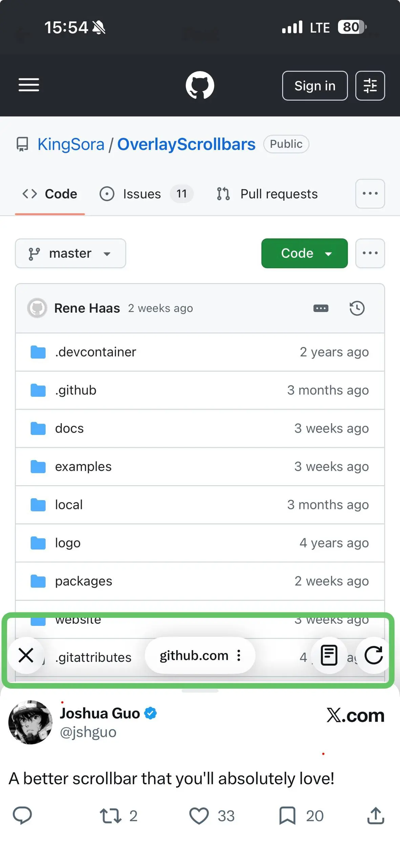Open the .github folder
The image size is (400, 868).
76,390
